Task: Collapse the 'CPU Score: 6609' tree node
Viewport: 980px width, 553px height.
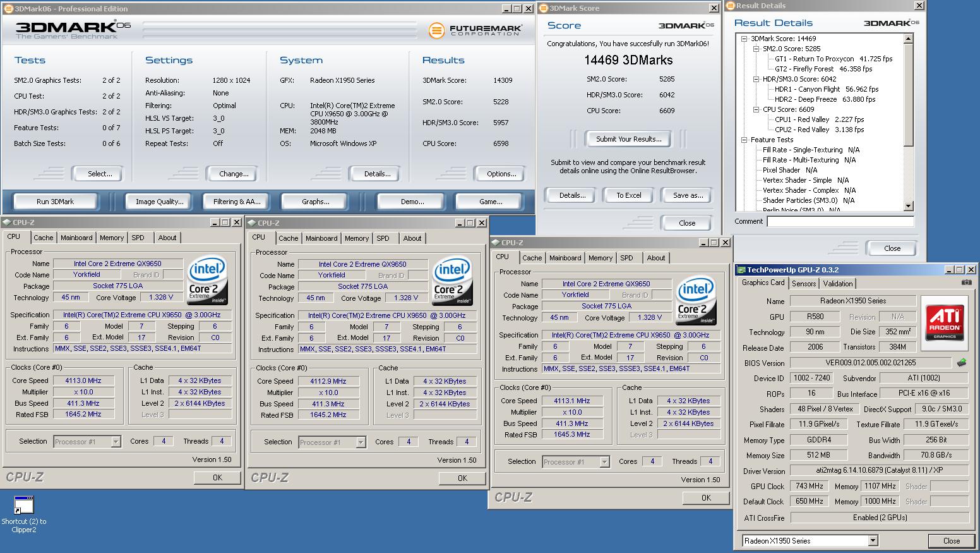Action: tap(756, 109)
